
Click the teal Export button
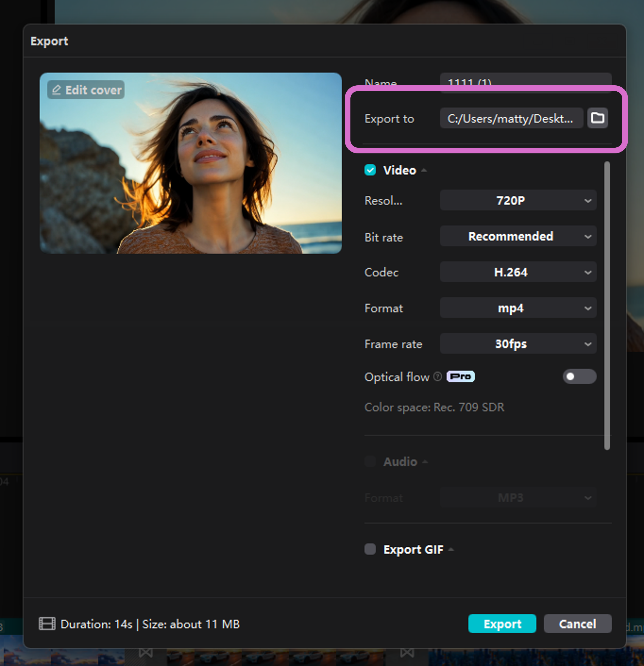502,624
